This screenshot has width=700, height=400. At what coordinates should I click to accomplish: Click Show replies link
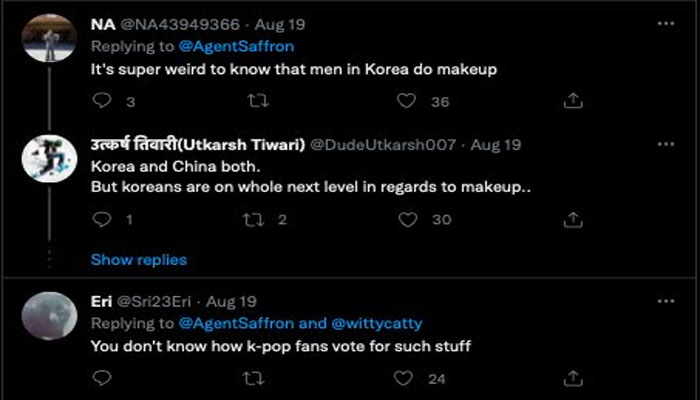pyautogui.click(x=138, y=260)
